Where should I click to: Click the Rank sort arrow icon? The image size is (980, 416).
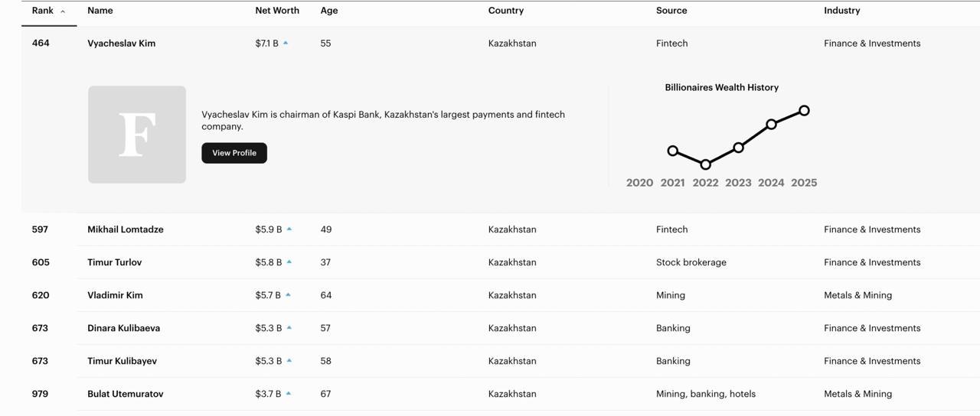coord(63,11)
